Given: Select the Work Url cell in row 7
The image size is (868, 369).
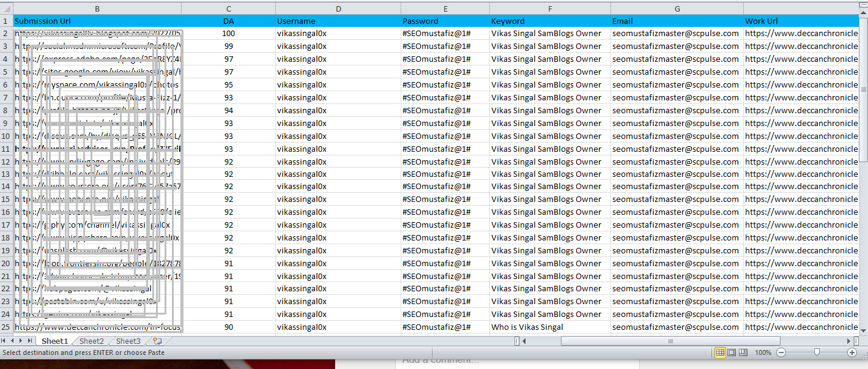Looking at the screenshot, I should click(801, 97).
